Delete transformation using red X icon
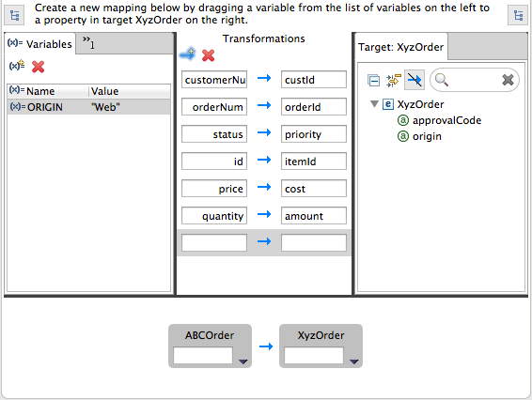The height and width of the screenshot is (400, 532). pyautogui.click(x=208, y=55)
